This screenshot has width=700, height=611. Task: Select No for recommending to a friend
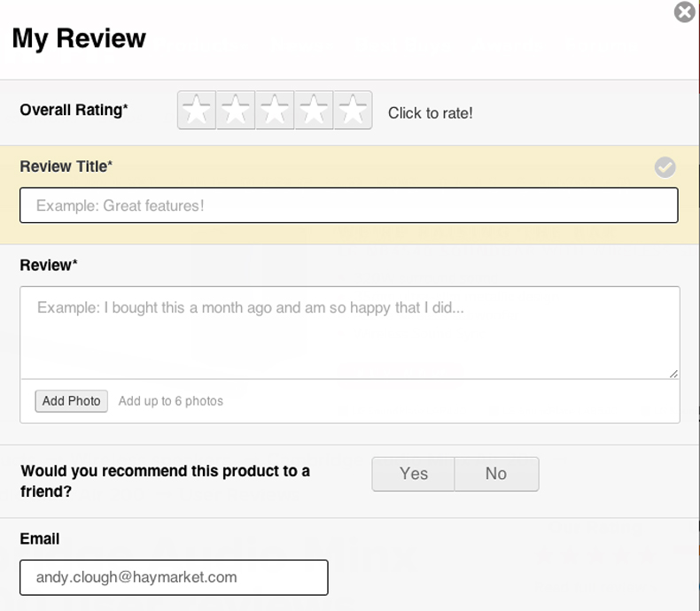(496, 474)
